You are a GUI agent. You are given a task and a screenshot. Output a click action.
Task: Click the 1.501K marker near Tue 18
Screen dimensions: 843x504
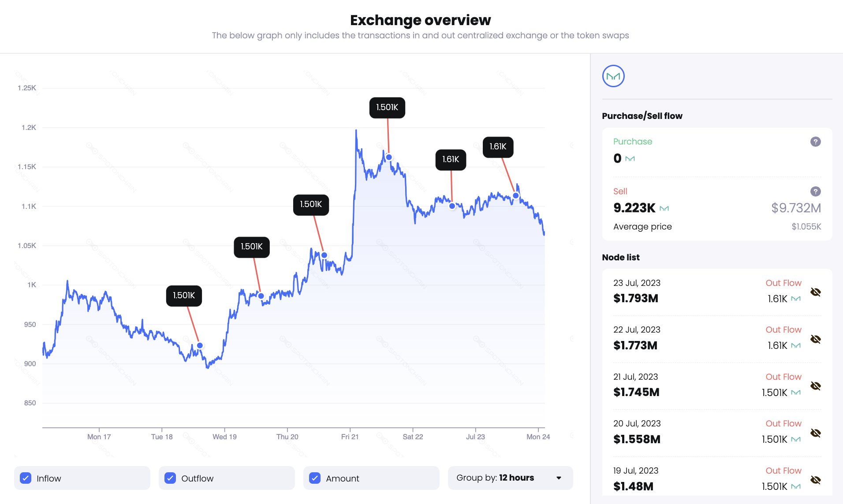coord(184,296)
